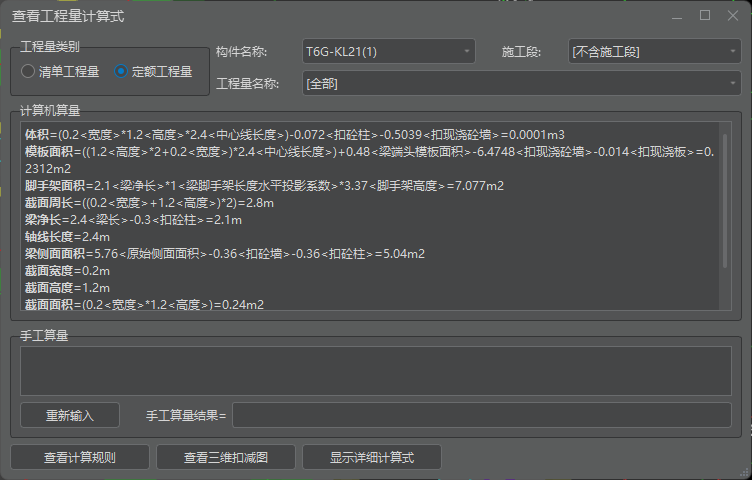Click inside the 手工算量 text area
Viewport: 752px width, 480px height.
[x=376, y=371]
